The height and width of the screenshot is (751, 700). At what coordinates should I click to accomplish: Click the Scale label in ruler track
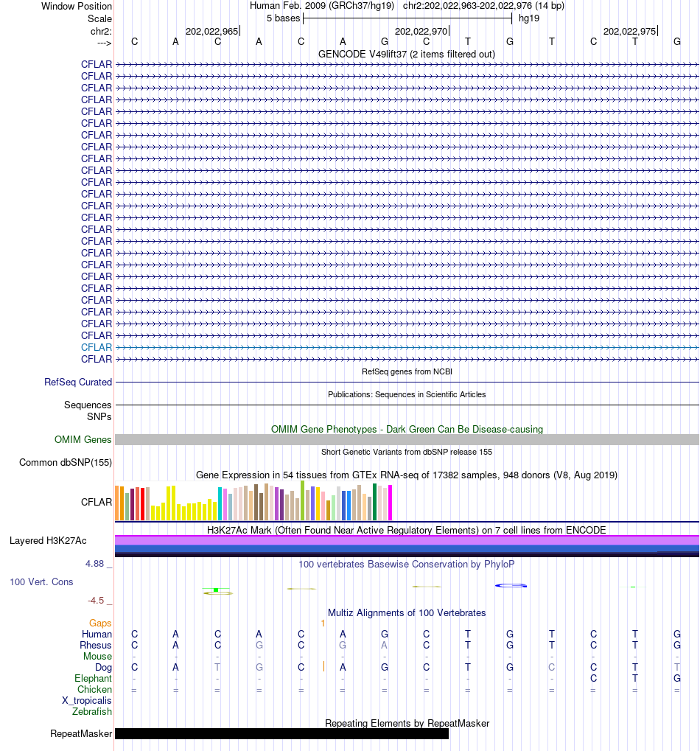[x=99, y=18]
